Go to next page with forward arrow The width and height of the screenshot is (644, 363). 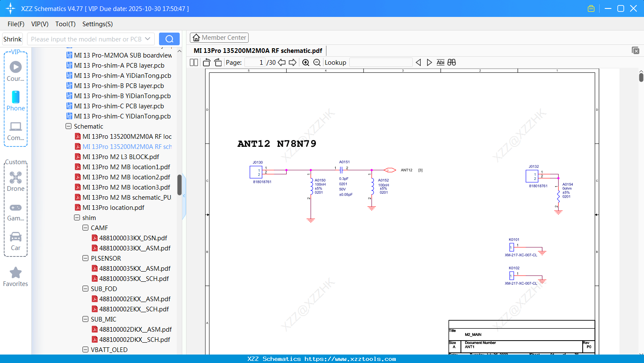click(x=292, y=62)
